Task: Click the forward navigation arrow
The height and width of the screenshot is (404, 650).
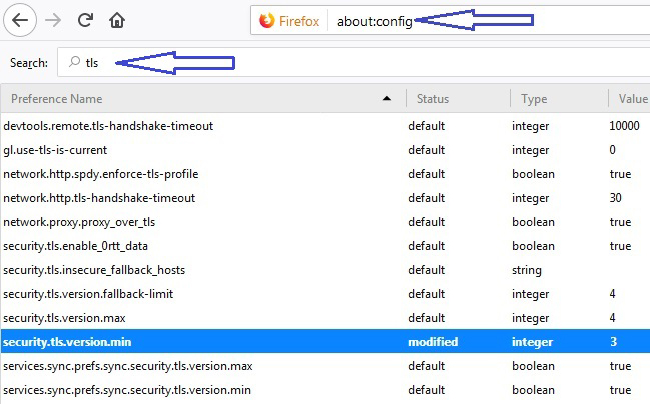Action: 53,20
